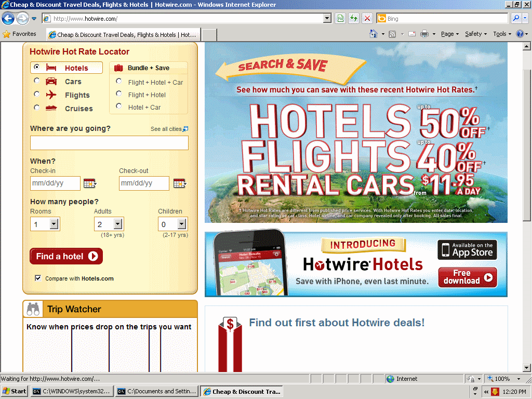The height and width of the screenshot is (399, 532).
Task: Uncheck Compare with Hotels.com checkbox
Action: click(x=38, y=278)
